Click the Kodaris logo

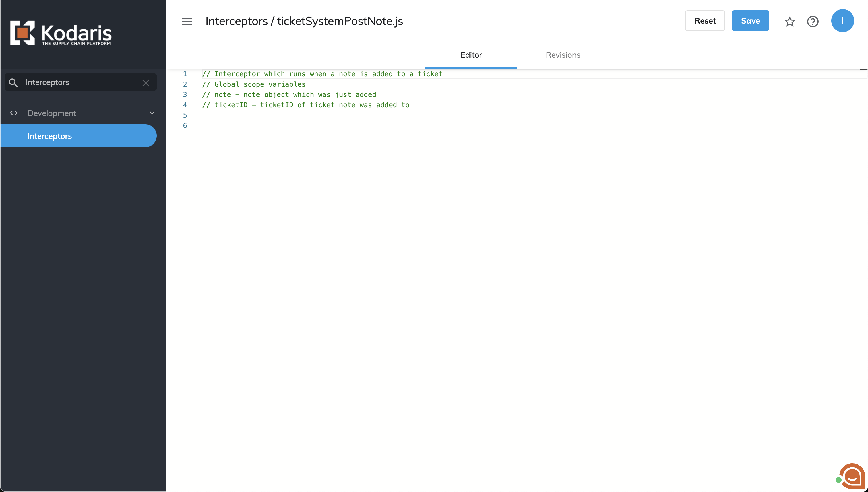tap(61, 33)
